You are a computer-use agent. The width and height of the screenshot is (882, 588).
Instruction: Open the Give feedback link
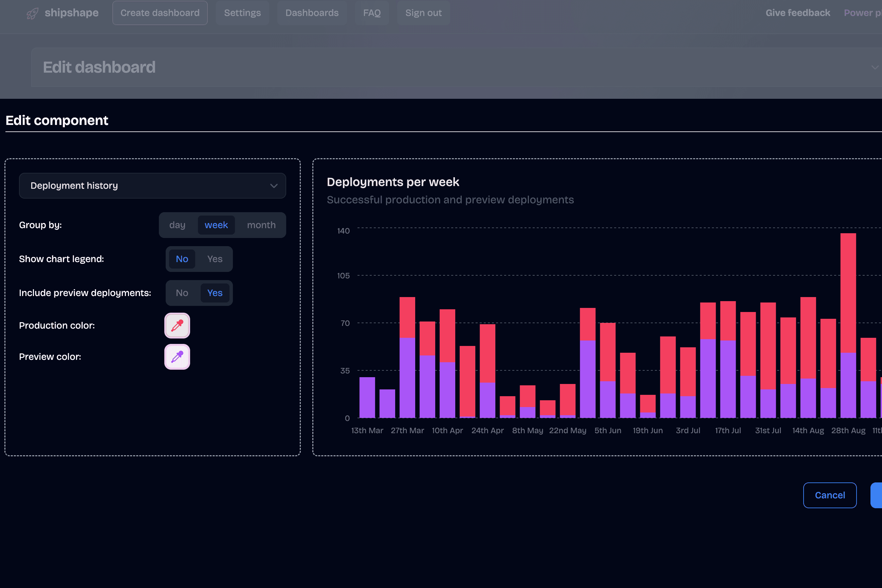click(x=797, y=13)
